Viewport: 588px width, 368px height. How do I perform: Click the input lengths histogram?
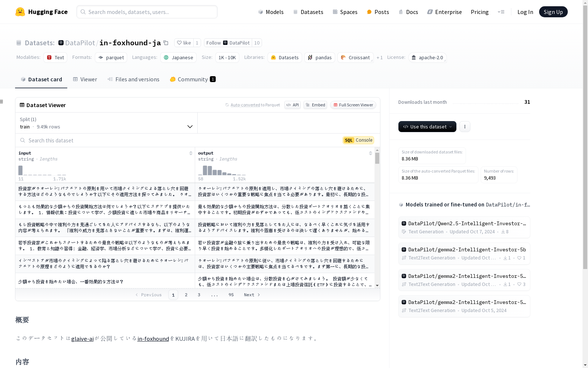pyautogui.click(x=42, y=171)
